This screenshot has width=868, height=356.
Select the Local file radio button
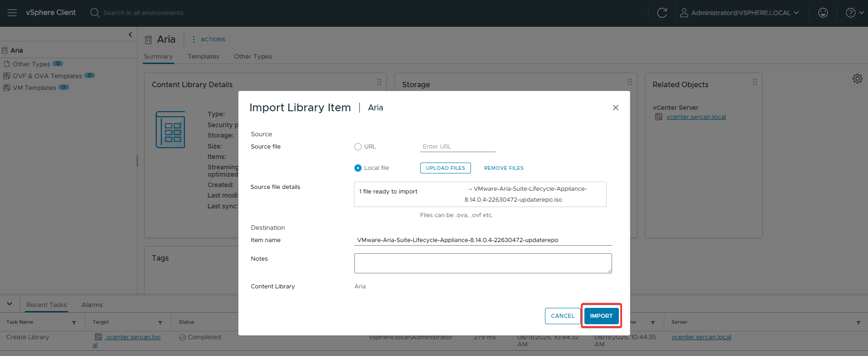point(358,168)
